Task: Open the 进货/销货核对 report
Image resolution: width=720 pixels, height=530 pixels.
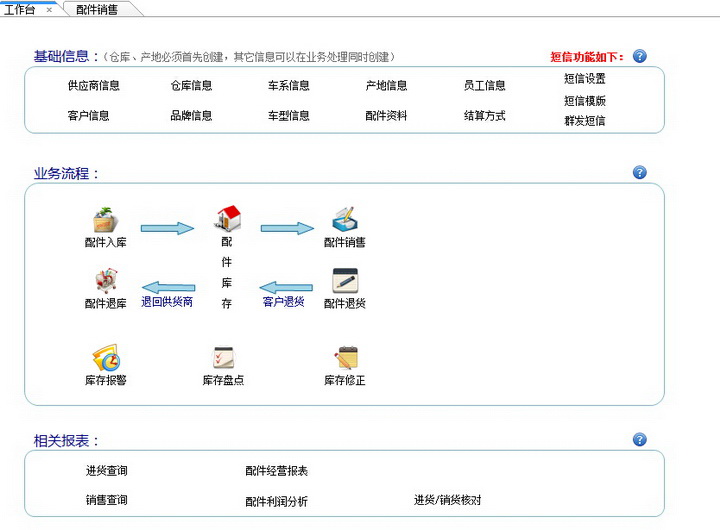Action: (448, 500)
